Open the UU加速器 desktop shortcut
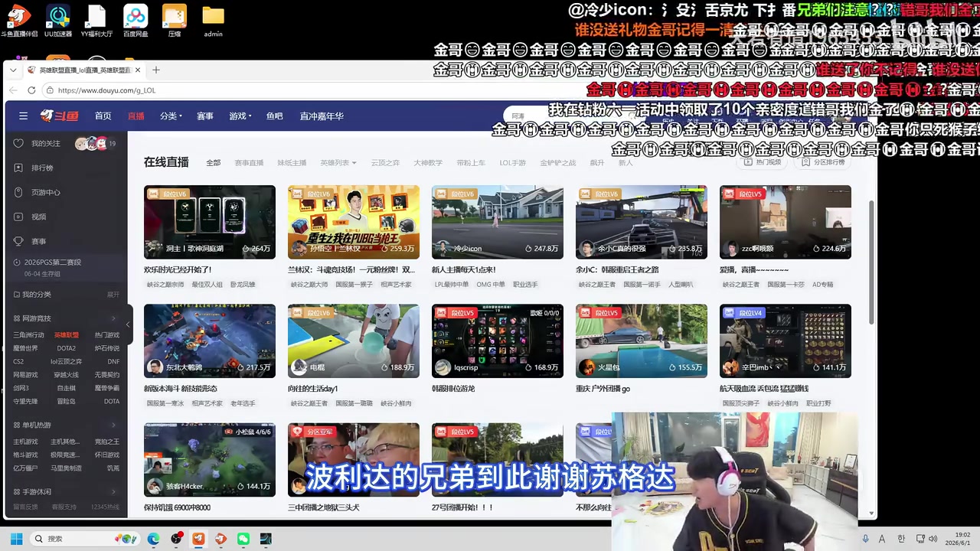Viewport: 980px width, 551px height. point(58,21)
